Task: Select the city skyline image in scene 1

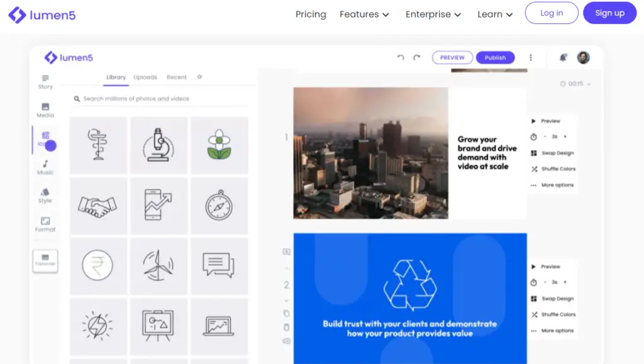Action: [x=371, y=153]
